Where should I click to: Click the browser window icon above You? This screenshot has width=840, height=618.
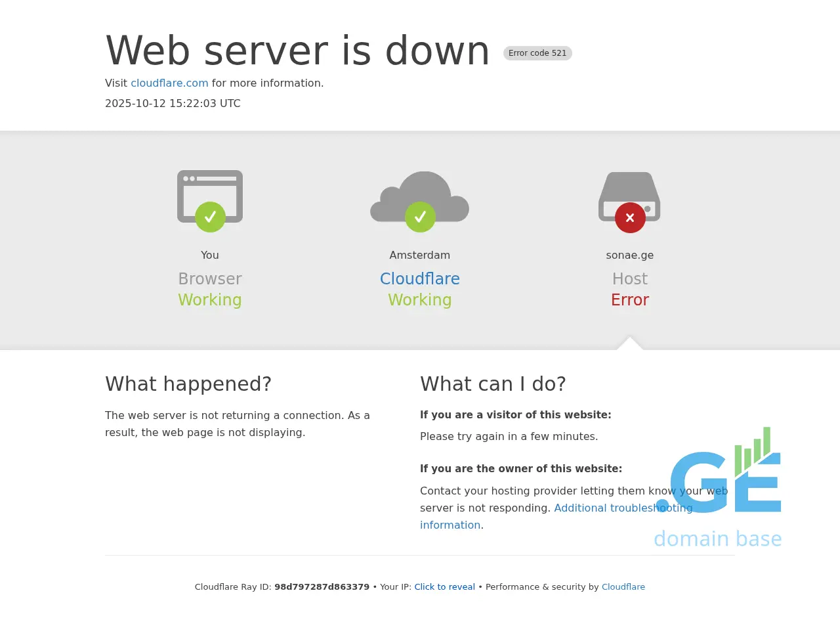(x=210, y=196)
